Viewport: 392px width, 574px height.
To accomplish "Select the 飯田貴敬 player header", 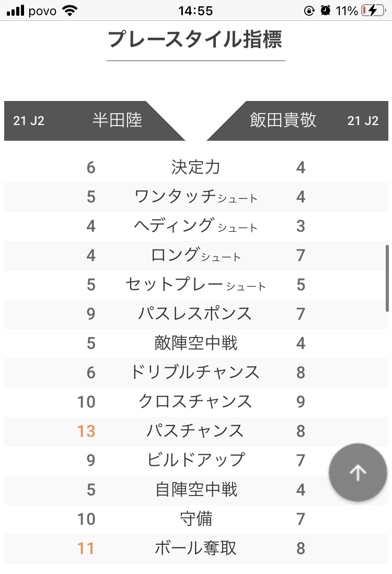I will [283, 120].
